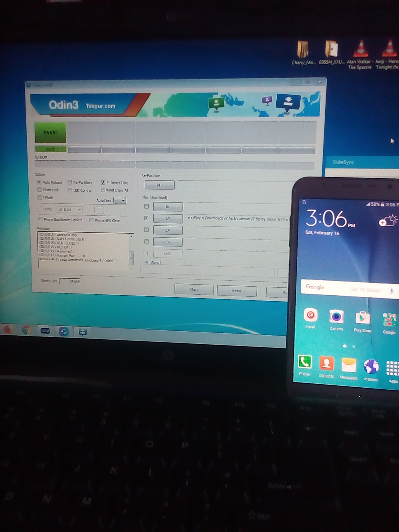Image resolution: width=399 pixels, height=532 pixels.
Task: Tick the checkbox next to CP
Action: coord(146,230)
